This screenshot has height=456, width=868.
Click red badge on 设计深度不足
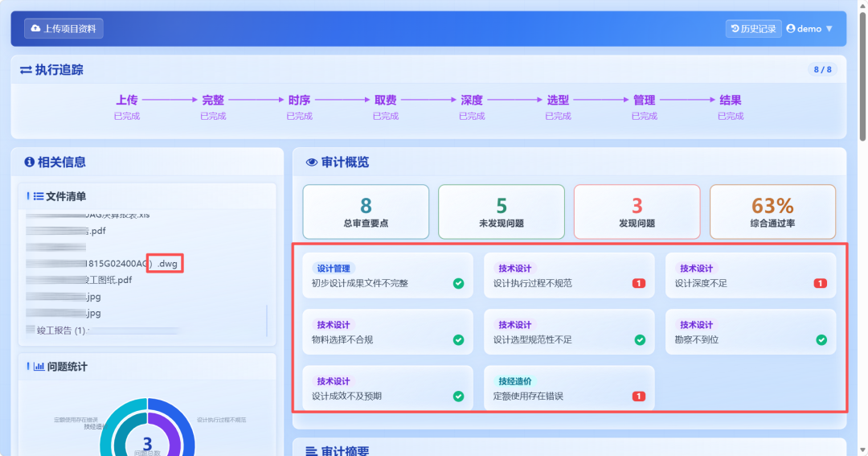(821, 283)
